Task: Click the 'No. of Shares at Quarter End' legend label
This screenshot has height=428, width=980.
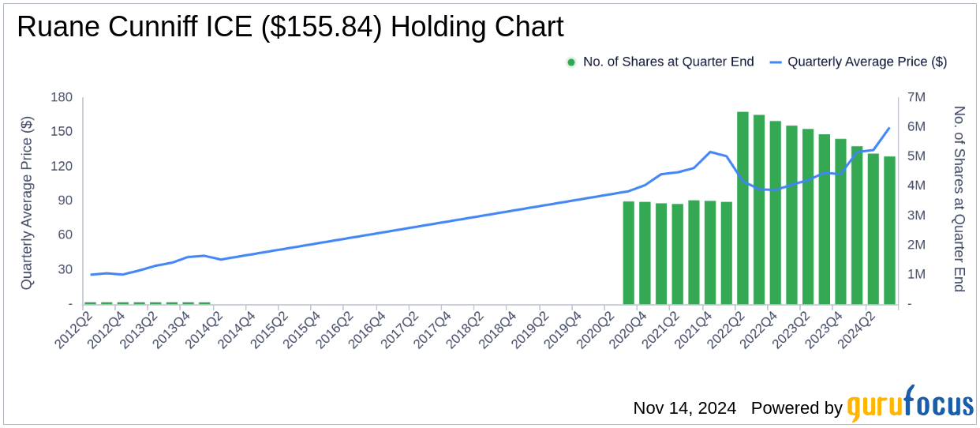Action: tap(668, 62)
